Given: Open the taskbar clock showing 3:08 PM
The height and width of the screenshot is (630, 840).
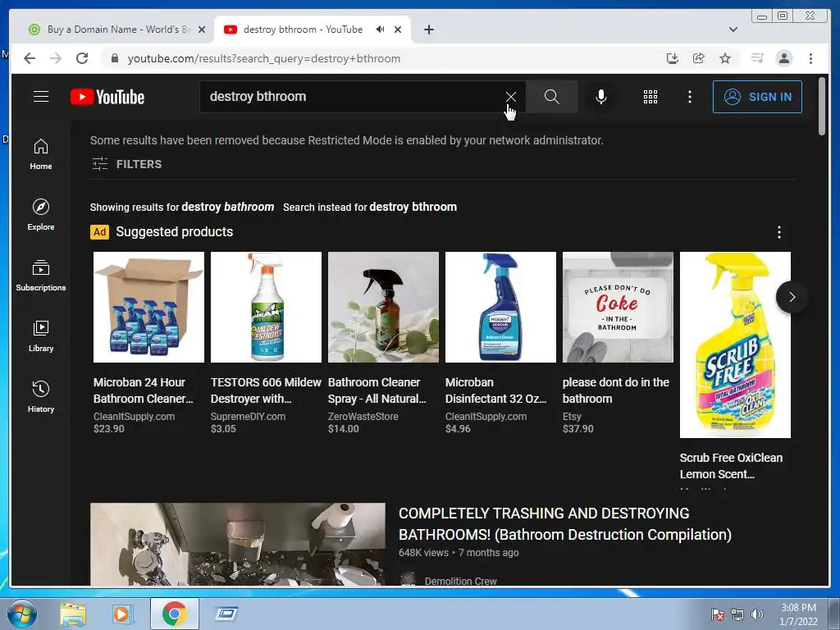Looking at the screenshot, I should tap(798, 614).
